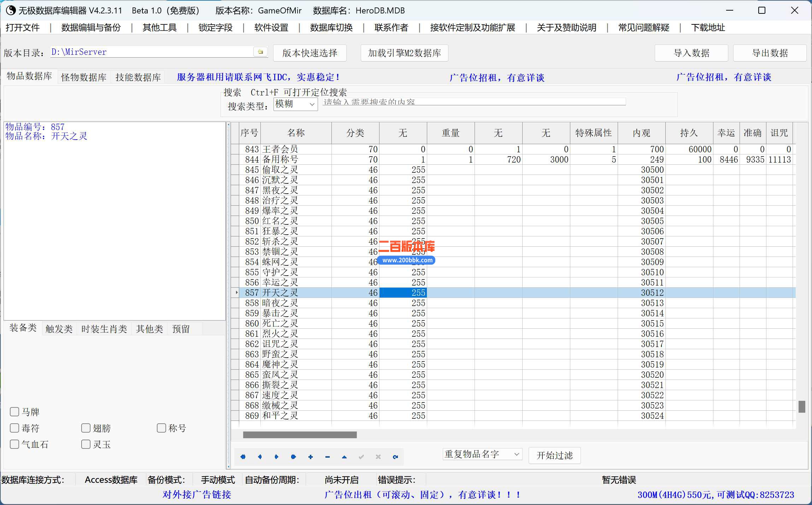The image size is (812, 505).
Task: Click the 开始过滤 button
Action: tap(555, 455)
